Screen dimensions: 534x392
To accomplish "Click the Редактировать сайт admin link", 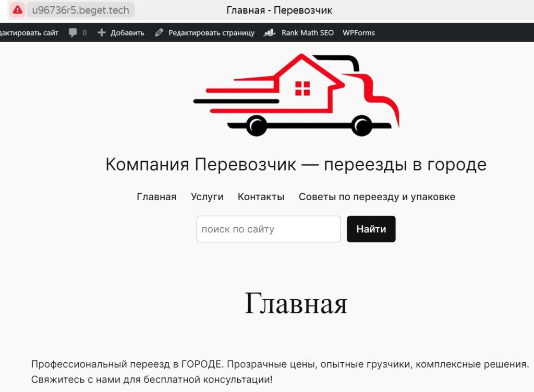I will [x=29, y=33].
